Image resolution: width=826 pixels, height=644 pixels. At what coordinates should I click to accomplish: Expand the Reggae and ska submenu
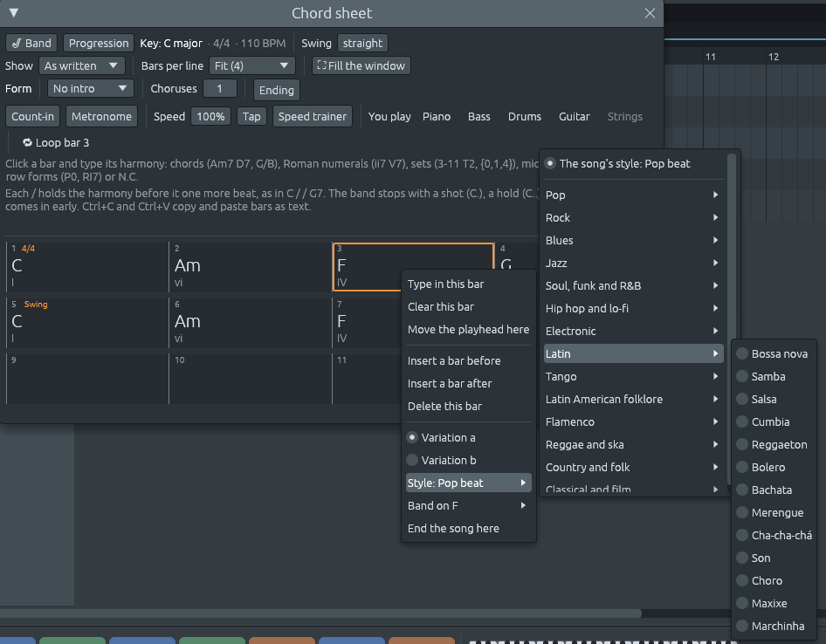633,444
